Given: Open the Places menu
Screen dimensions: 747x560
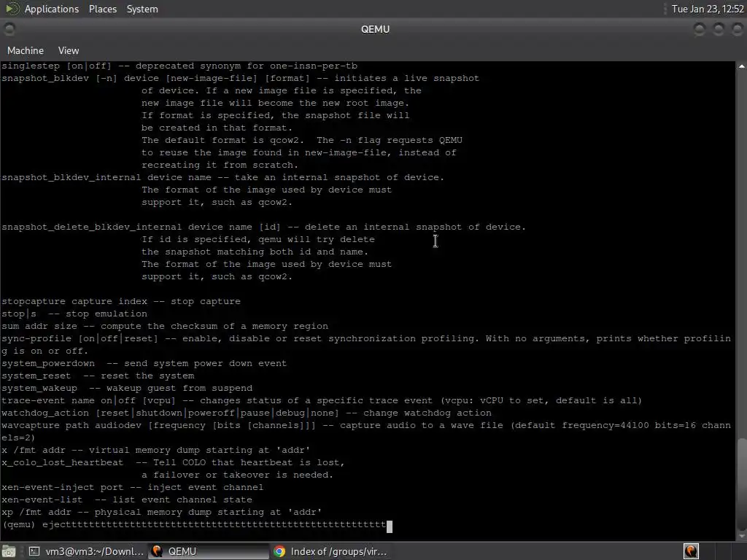Looking at the screenshot, I should point(102,9).
